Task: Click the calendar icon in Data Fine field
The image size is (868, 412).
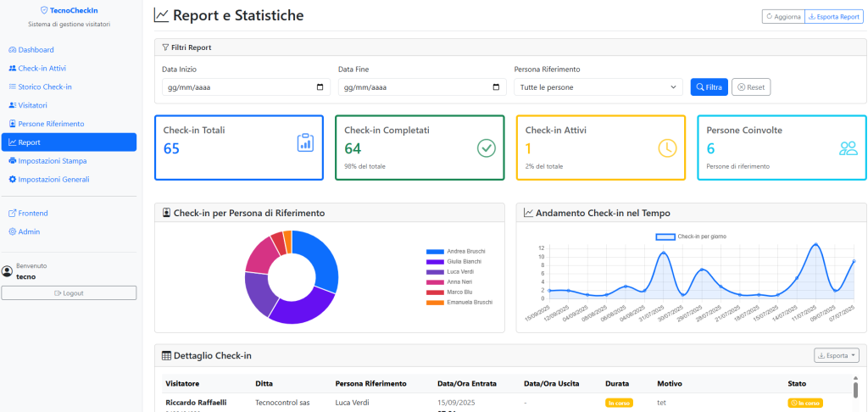Action: click(496, 87)
